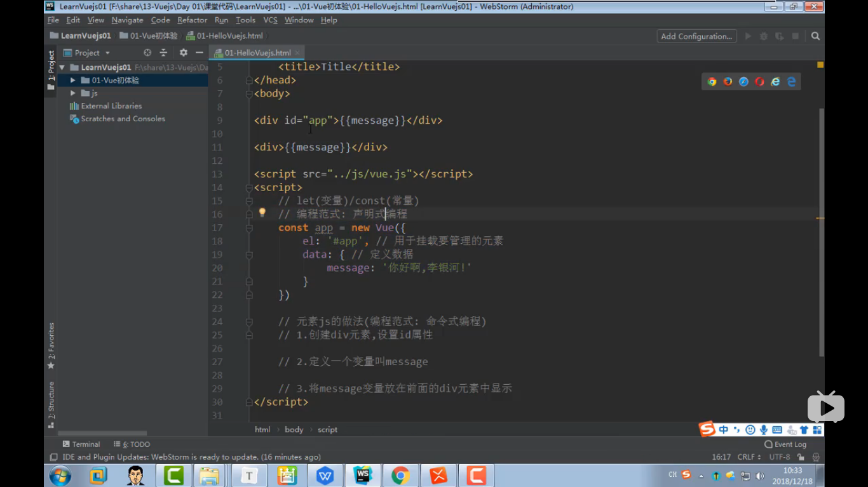Open file in Edge browser icon

pyautogui.click(x=791, y=82)
